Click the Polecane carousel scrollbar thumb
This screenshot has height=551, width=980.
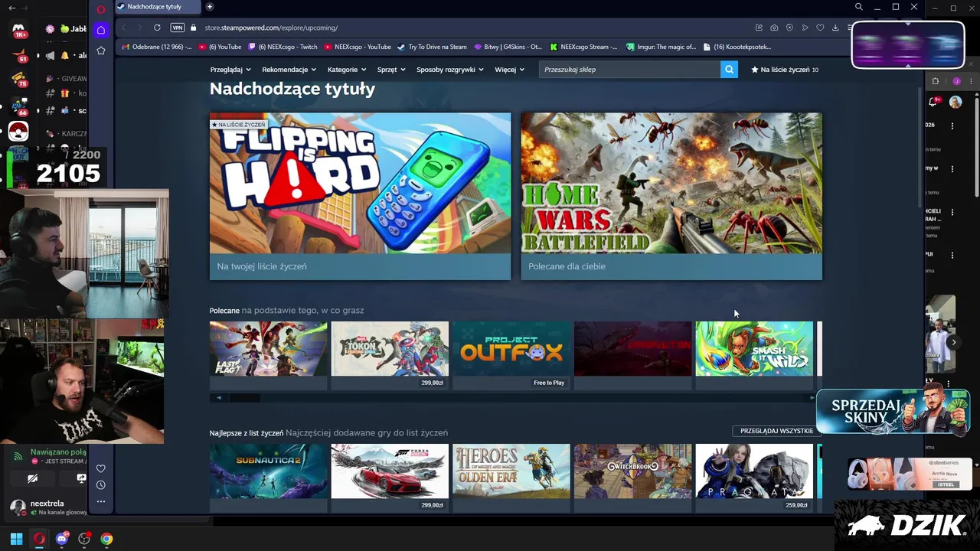(245, 397)
